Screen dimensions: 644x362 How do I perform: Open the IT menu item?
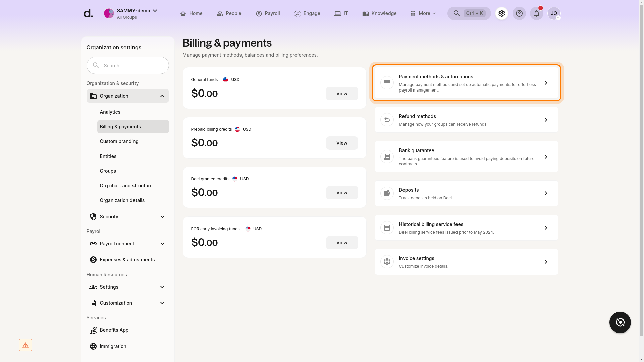341,13
